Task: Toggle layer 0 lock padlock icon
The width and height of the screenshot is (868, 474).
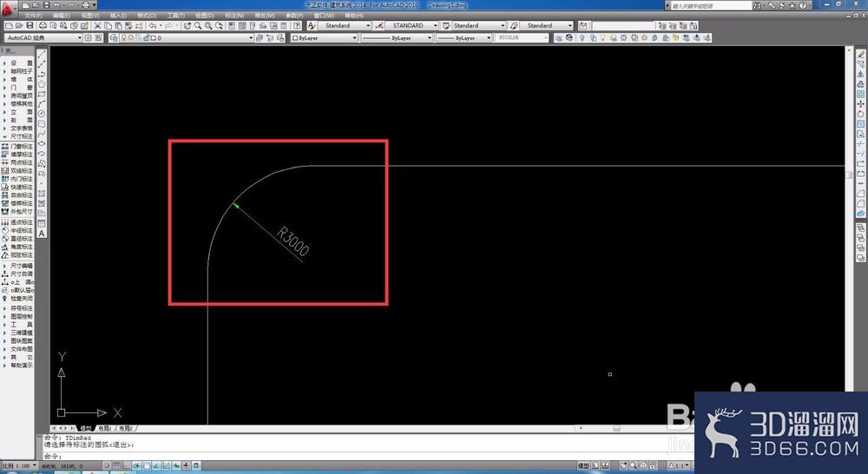Action: [146, 37]
